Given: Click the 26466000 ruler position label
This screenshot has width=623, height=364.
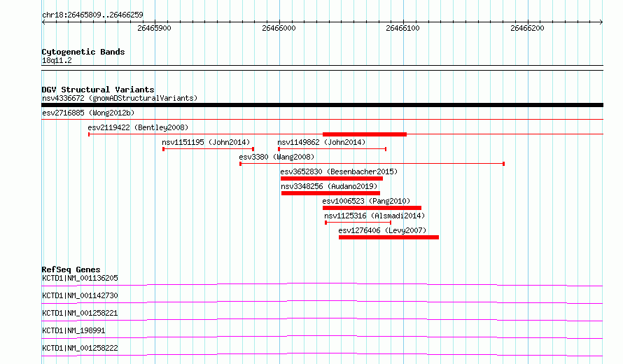Looking at the screenshot, I should pyautogui.click(x=279, y=28).
